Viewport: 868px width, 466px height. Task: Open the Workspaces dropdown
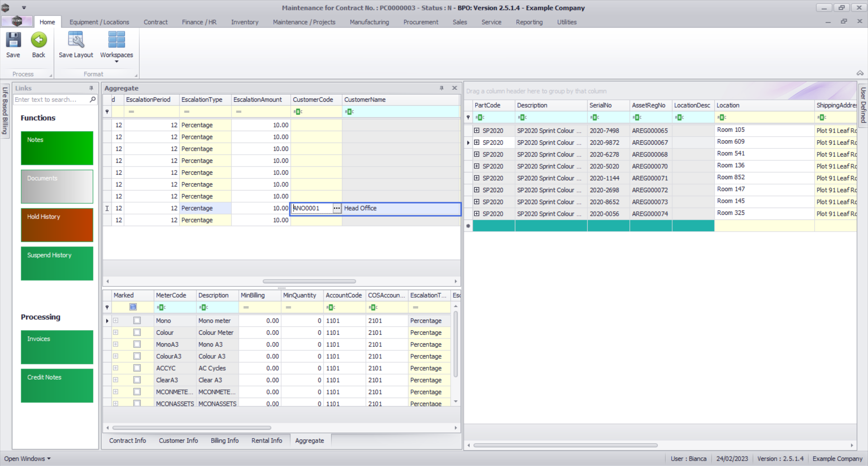[116, 45]
